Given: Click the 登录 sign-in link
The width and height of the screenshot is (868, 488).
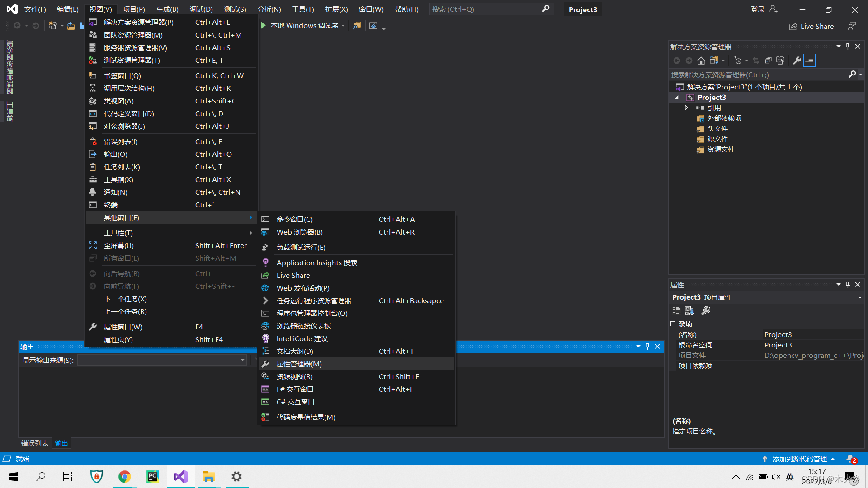Looking at the screenshot, I should click(x=758, y=9).
